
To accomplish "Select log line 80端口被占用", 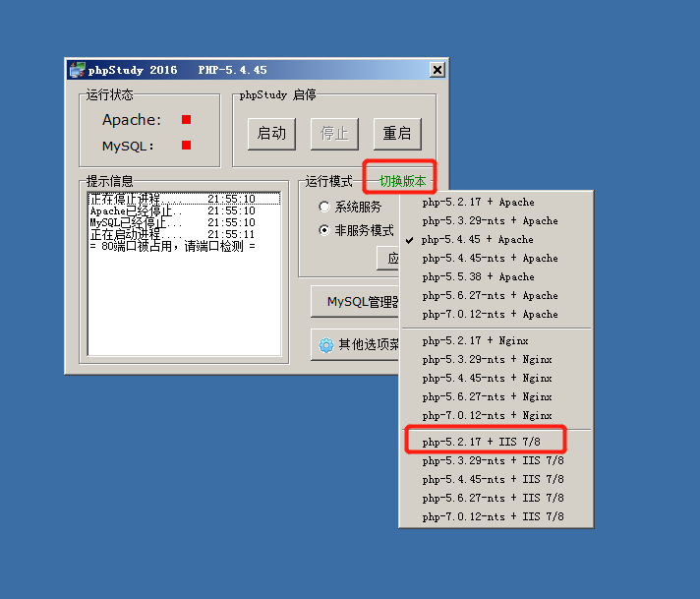I will click(185, 246).
